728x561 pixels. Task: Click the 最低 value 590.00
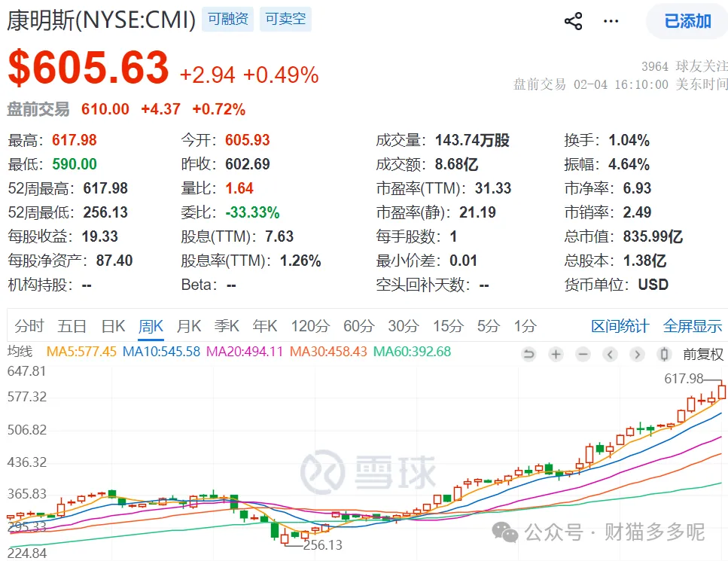75,164
